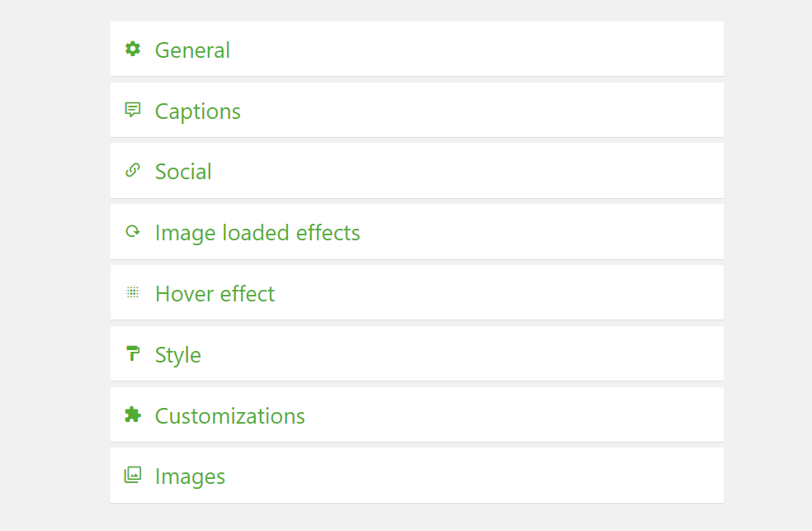812x531 pixels.
Task: Expand the Social section label
Action: [x=183, y=172]
